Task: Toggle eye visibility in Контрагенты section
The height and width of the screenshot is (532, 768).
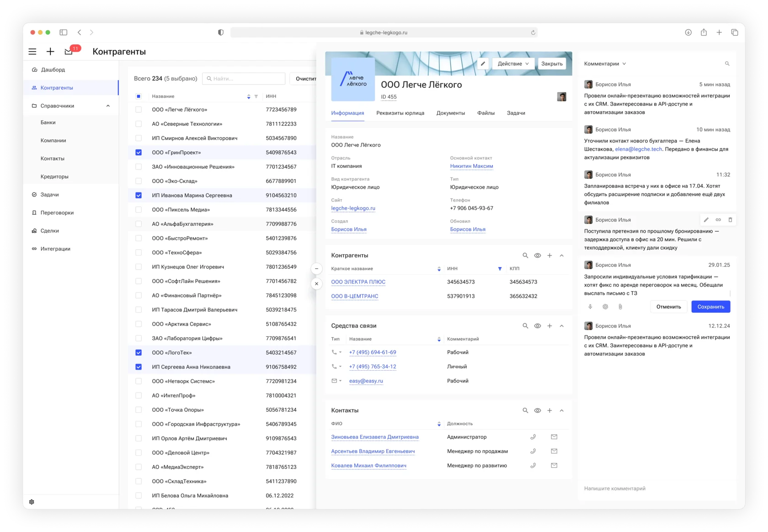Action: click(x=538, y=255)
